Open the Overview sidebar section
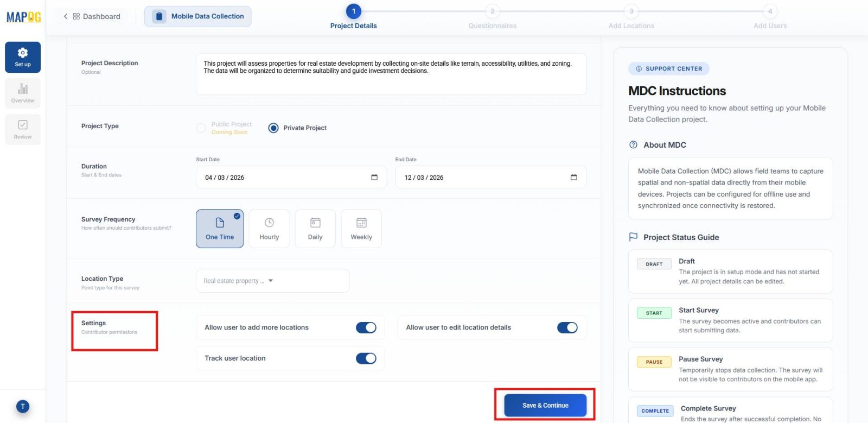The image size is (868, 423). click(x=23, y=93)
